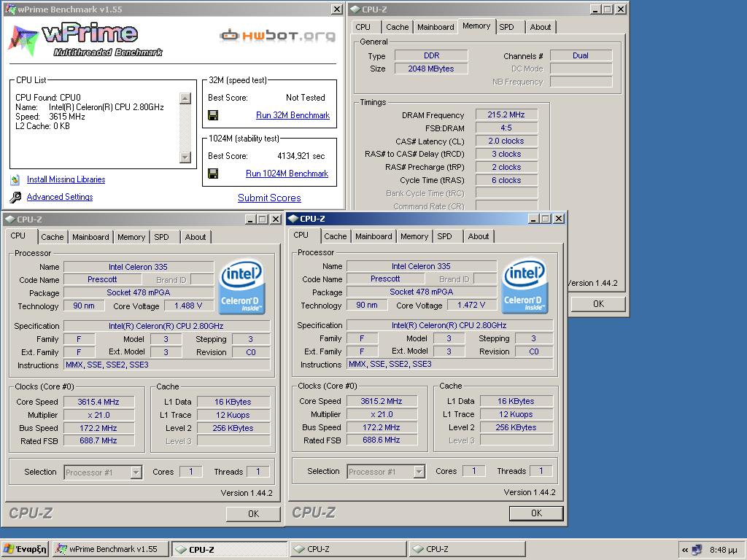The height and width of the screenshot is (560, 747).
Task: Switch to Cache tab in left CPU-Z
Action: pyautogui.click(x=52, y=237)
